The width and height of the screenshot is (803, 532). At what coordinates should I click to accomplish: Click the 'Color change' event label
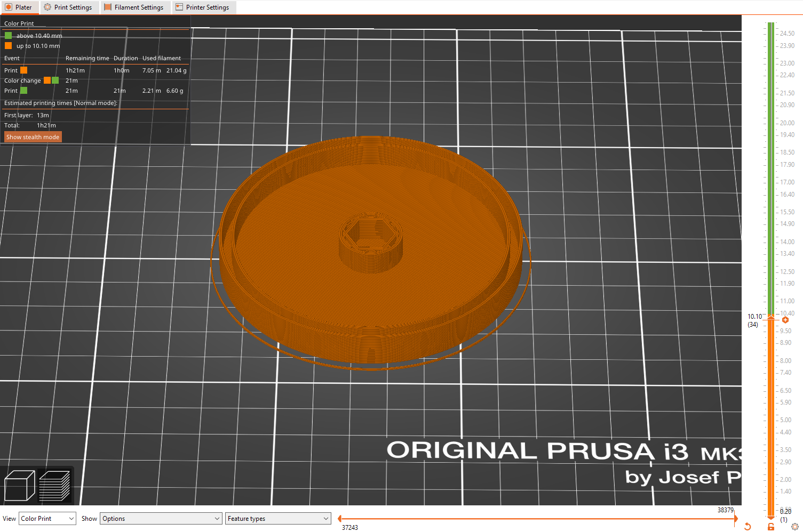22,80
